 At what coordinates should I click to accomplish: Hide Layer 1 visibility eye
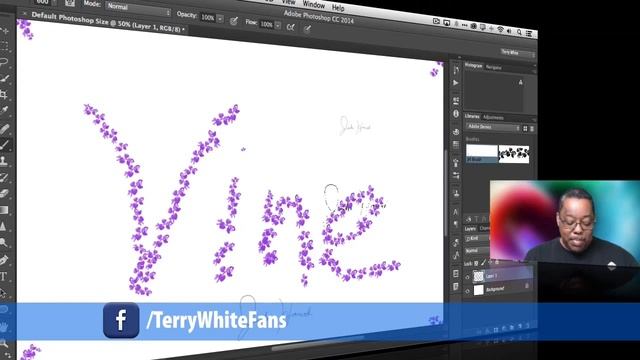(x=467, y=278)
